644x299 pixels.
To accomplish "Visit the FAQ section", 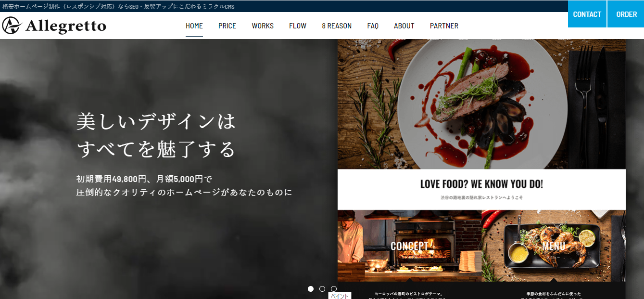I will point(373,26).
